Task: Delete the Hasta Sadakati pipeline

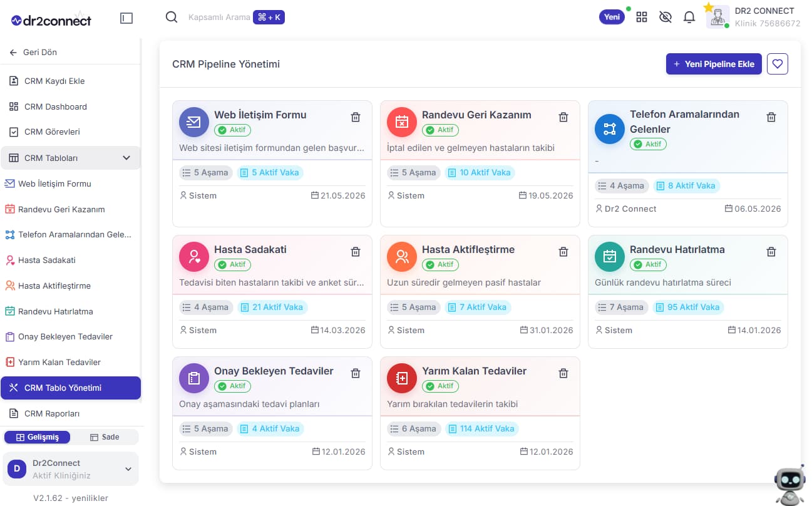Action: 356,252
